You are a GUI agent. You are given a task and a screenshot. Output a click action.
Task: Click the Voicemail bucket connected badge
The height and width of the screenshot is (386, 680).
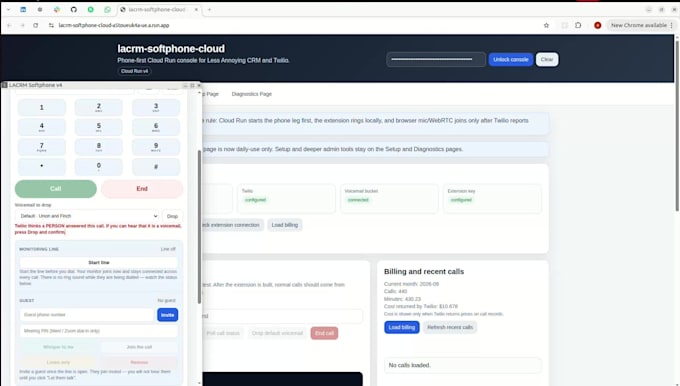click(358, 200)
